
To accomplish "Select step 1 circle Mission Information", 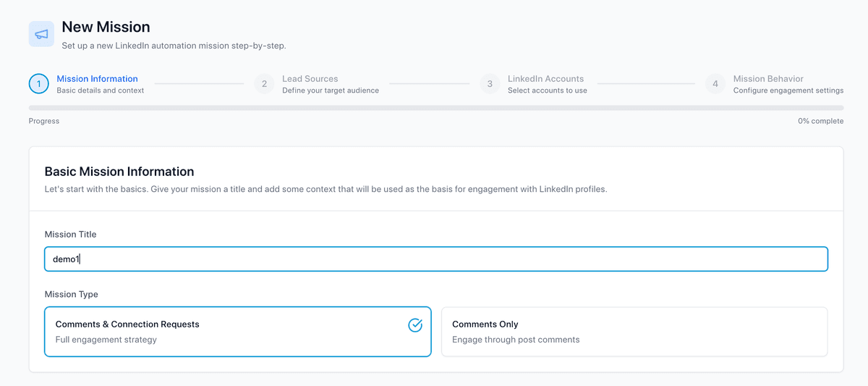I will 39,84.
